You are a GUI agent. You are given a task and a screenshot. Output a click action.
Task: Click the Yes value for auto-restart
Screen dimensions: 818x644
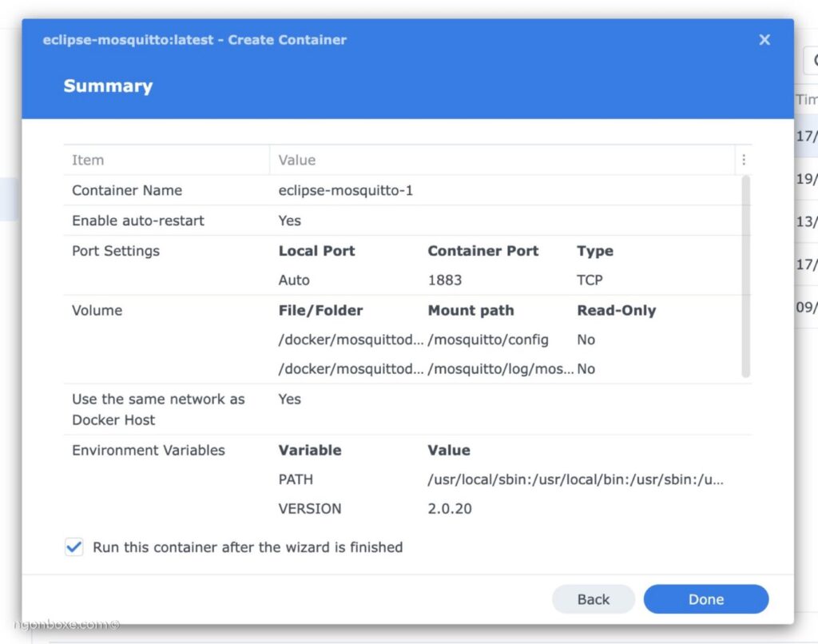coord(289,221)
